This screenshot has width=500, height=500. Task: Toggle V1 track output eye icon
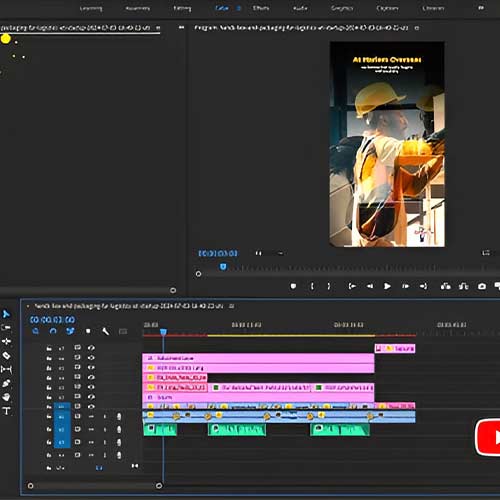point(91,406)
